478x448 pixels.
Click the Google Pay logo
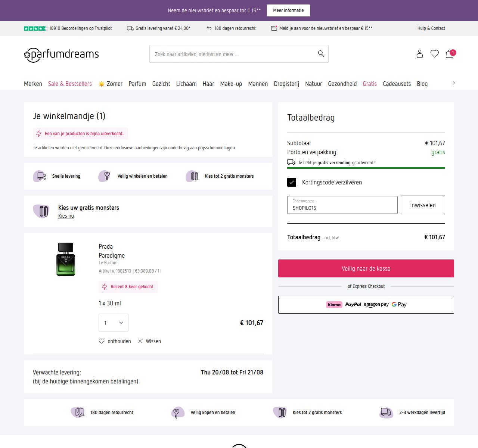[399, 305]
